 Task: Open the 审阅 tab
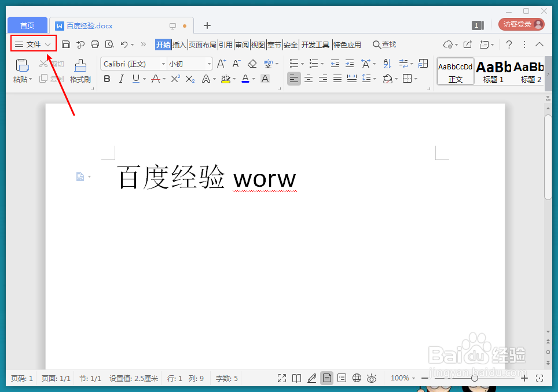[x=242, y=45]
